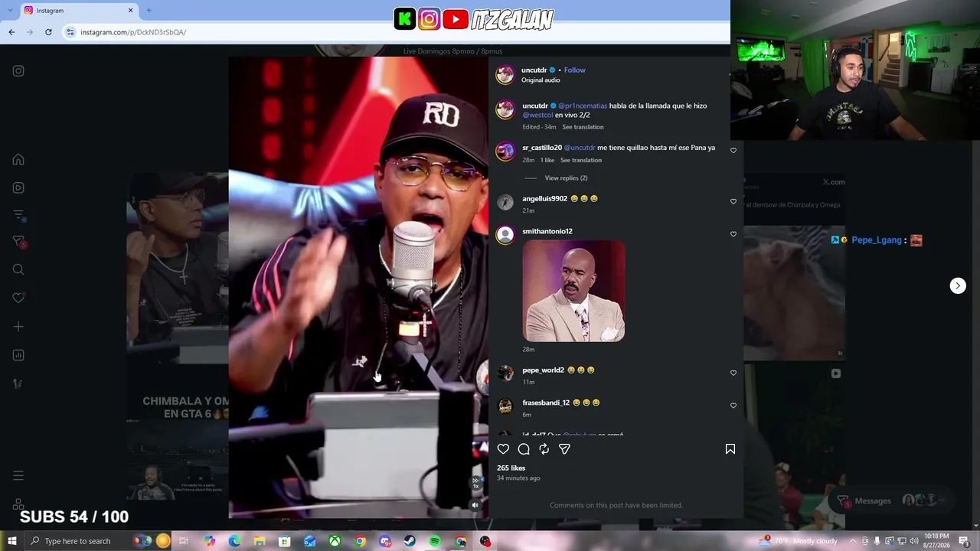Viewport: 980px width, 551px height.
Task: Open Instagram Search in the sidebar
Action: click(18, 269)
